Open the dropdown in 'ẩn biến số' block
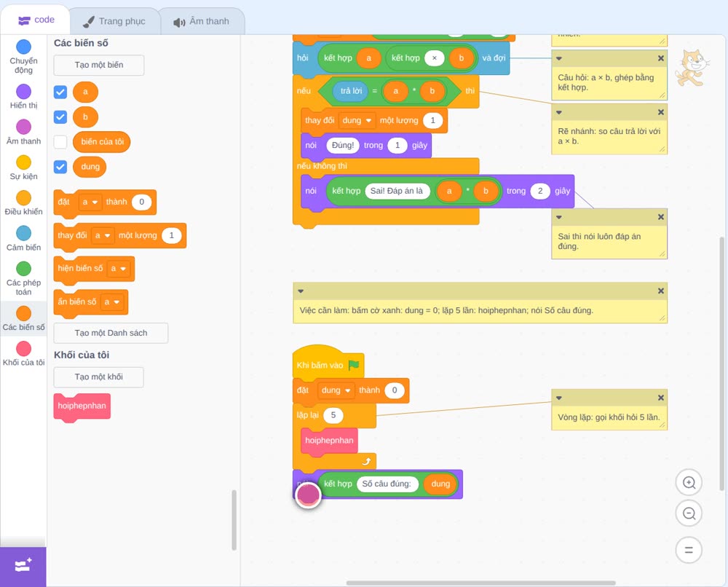The height and width of the screenshot is (587, 728). pos(112,302)
